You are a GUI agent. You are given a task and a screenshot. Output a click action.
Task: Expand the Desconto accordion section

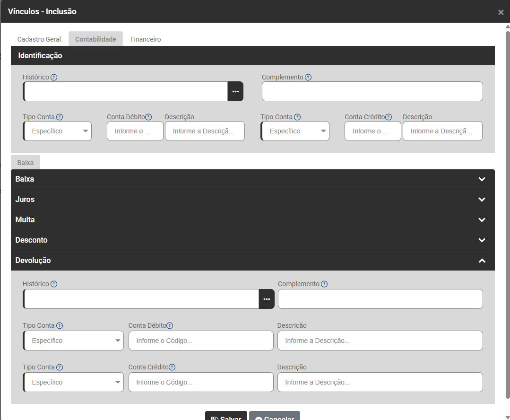coord(253,240)
